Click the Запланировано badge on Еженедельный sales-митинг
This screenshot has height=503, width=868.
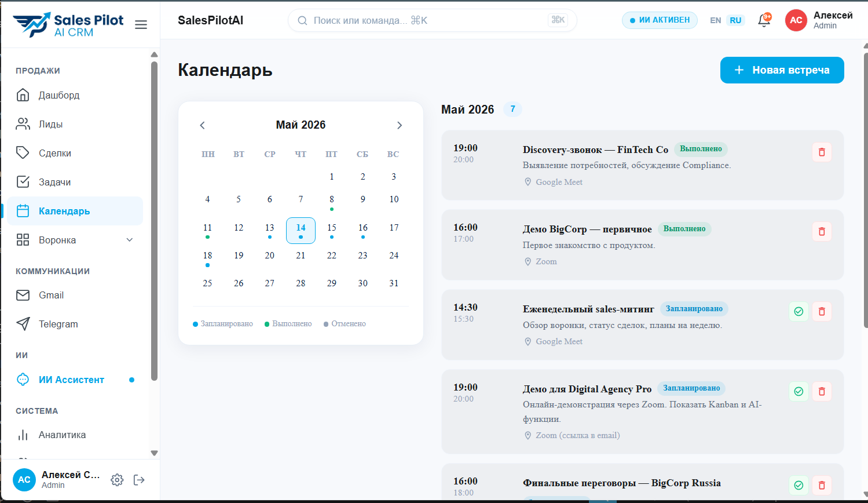694,309
